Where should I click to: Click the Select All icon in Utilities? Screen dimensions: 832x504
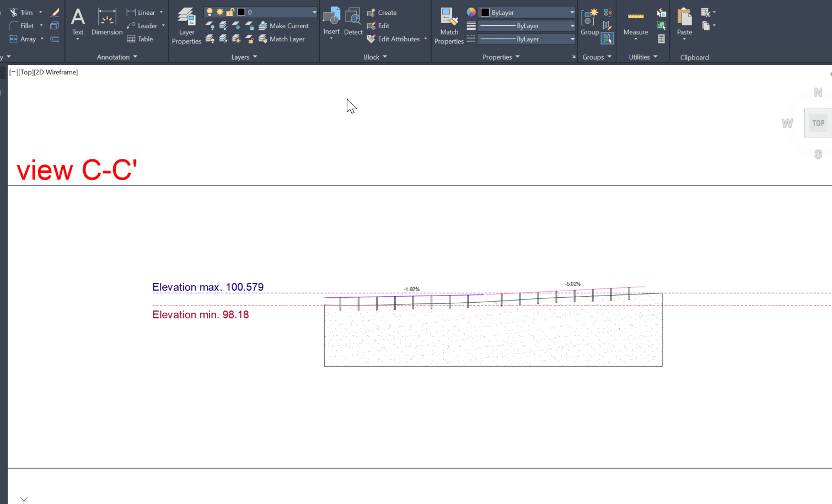click(x=661, y=25)
